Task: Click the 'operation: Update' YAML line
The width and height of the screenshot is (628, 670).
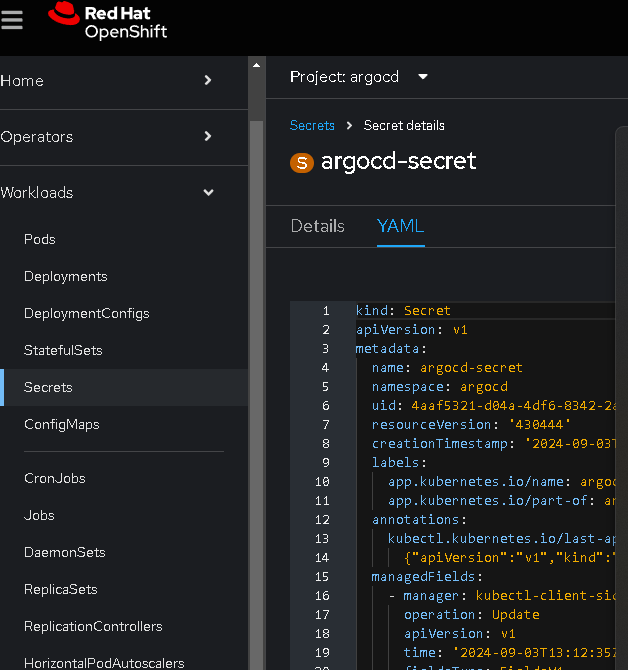Action: (472, 614)
